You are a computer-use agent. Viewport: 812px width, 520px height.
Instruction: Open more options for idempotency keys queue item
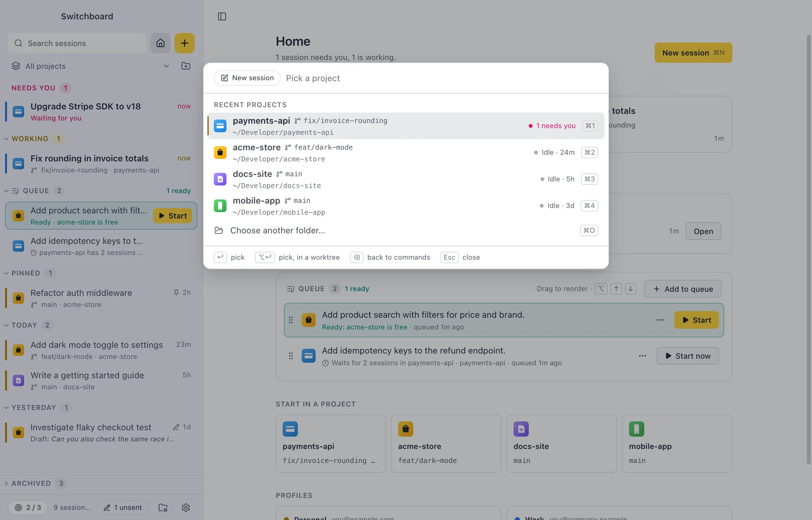(x=642, y=356)
